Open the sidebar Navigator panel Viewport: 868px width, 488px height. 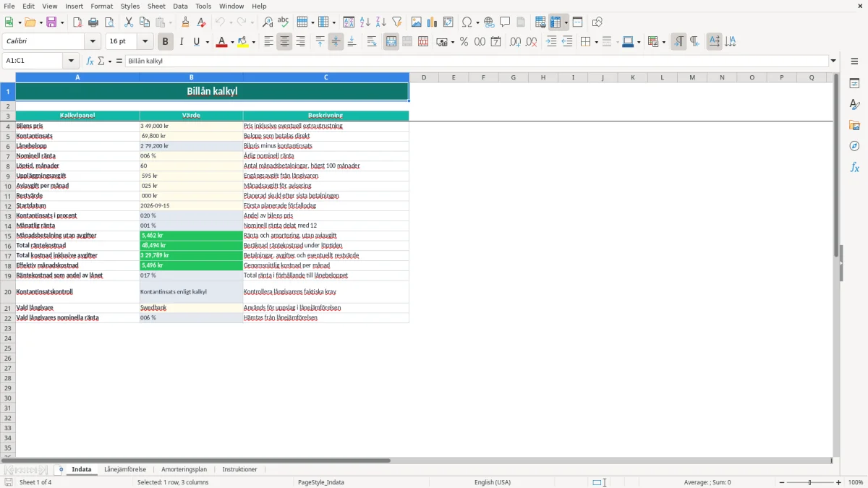point(854,146)
